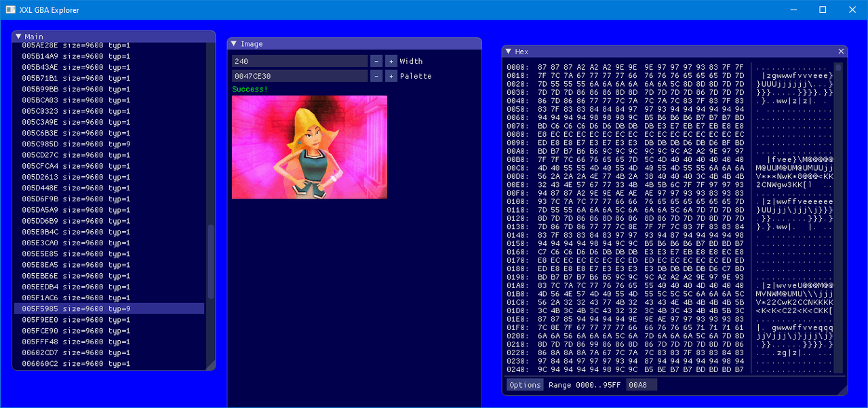Select entry 005B43AE size=9600 typ=1
Screen dimensions: 868x408
point(109,67)
